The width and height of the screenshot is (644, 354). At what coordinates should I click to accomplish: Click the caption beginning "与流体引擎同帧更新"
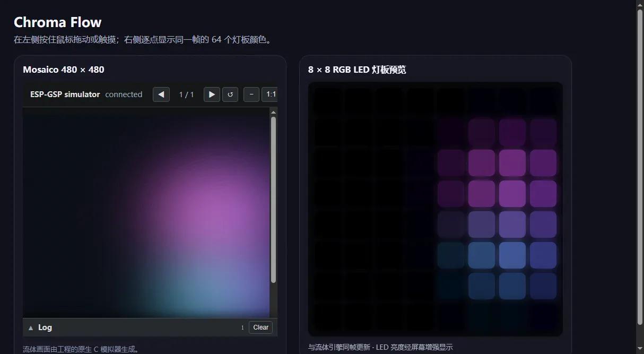(x=380, y=348)
